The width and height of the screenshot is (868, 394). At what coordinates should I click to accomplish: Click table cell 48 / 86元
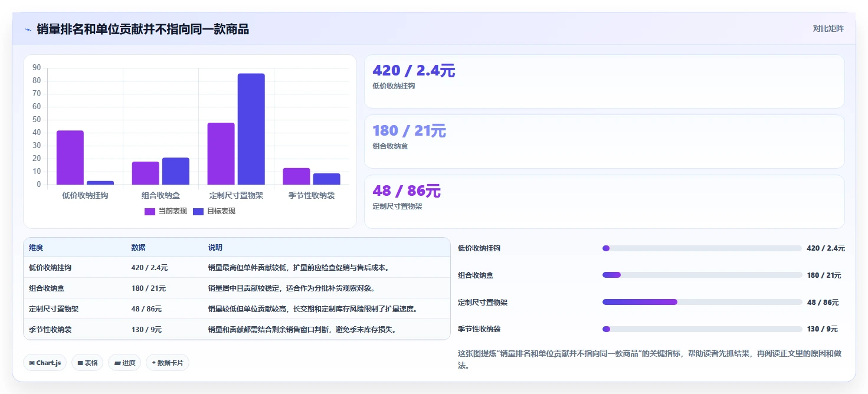[x=146, y=309]
